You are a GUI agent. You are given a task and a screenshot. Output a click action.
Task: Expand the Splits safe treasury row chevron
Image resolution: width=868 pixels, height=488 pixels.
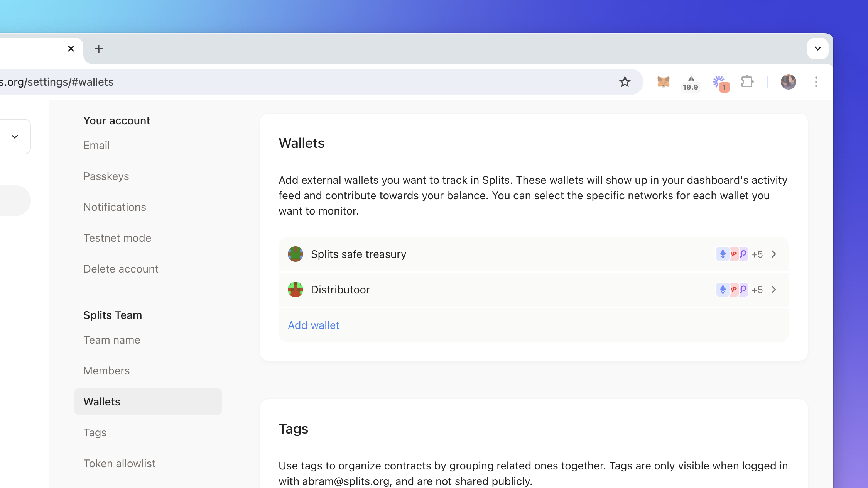(x=774, y=254)
